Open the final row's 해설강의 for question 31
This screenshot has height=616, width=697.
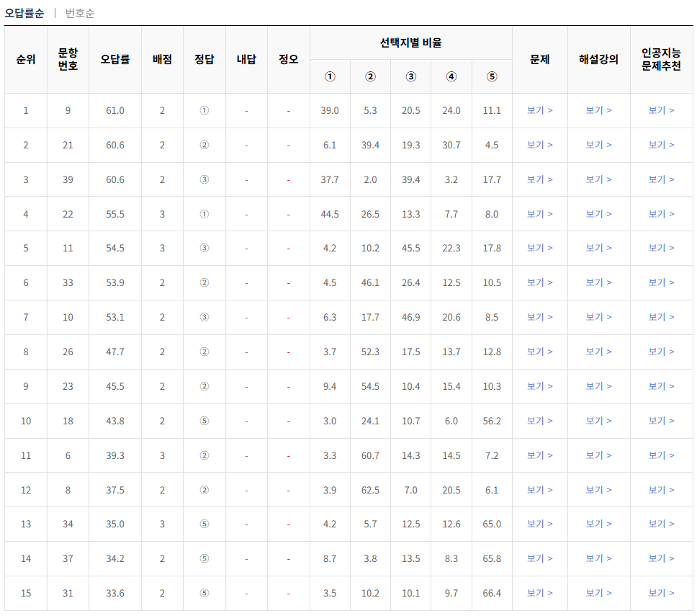tap(598, 593)
